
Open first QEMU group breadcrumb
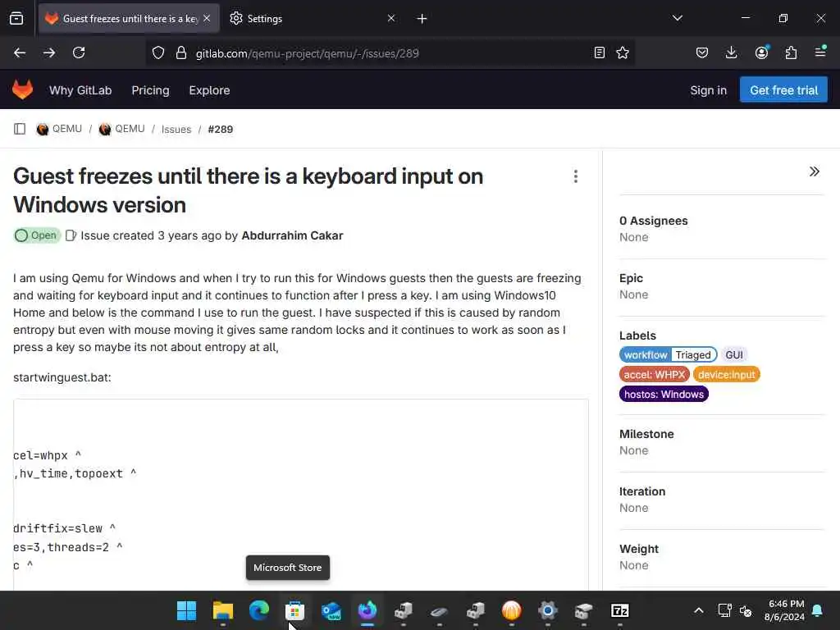59,129
